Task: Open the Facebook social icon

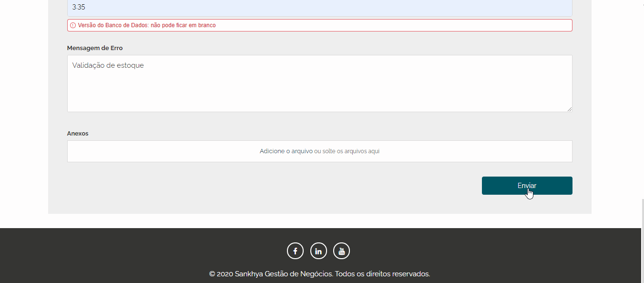Action: [295, 251]
